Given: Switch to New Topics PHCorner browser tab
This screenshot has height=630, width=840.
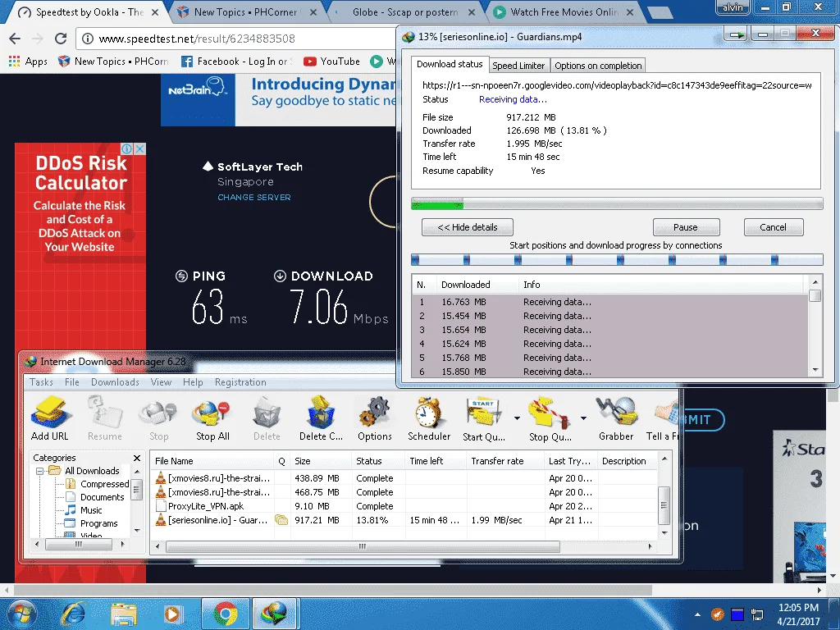Looking at the screenshot, I should (246, 11).
